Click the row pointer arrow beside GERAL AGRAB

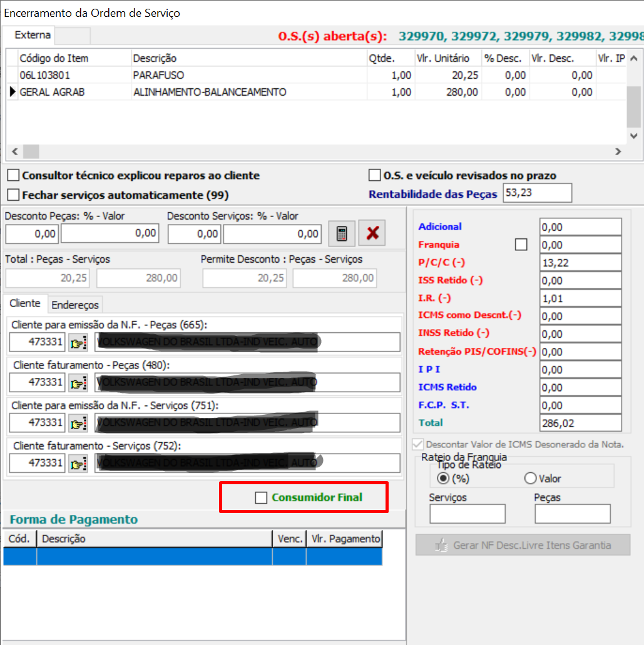[x=13, y=92]
